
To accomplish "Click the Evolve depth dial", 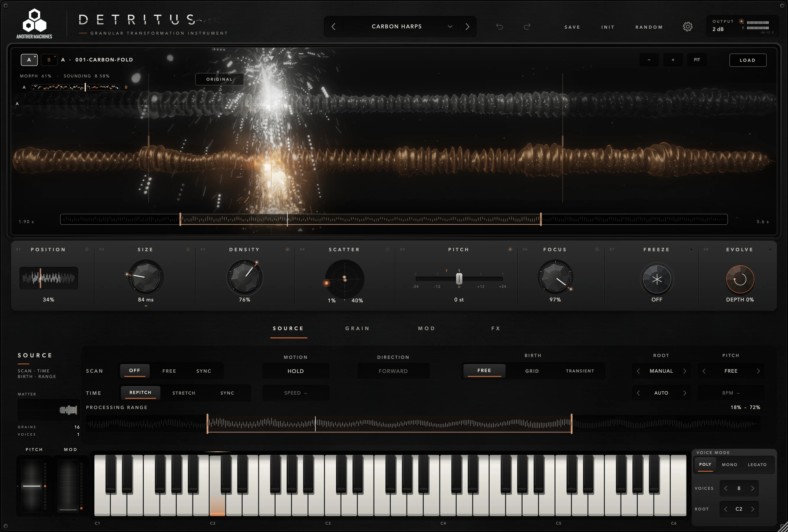I will (x=740, y=279).
